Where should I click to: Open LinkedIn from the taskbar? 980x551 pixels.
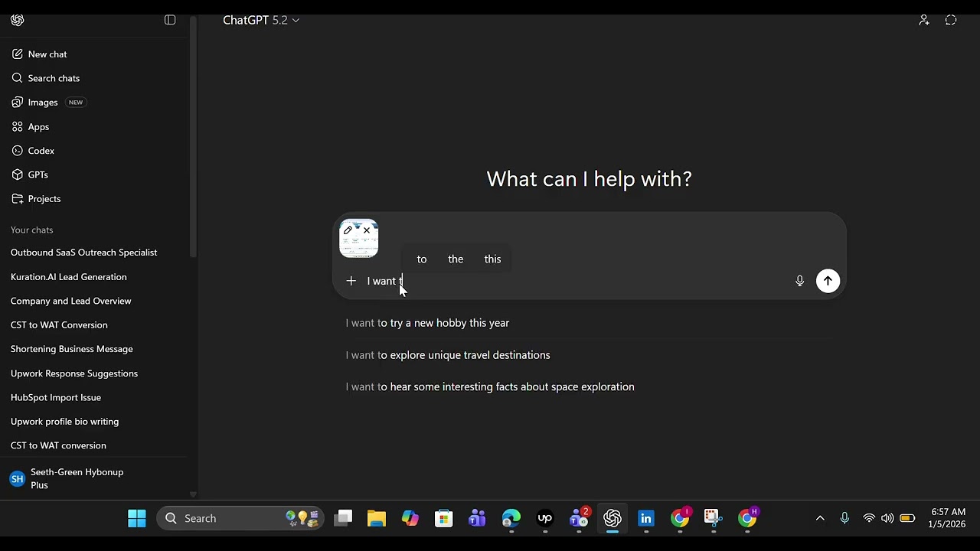[646, 519]
